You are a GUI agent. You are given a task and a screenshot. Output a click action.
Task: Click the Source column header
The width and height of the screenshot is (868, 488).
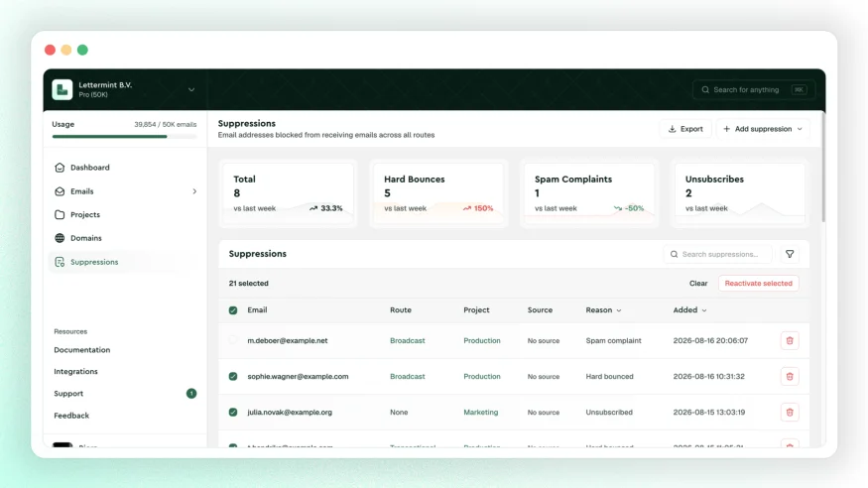[x=540, y=310]
